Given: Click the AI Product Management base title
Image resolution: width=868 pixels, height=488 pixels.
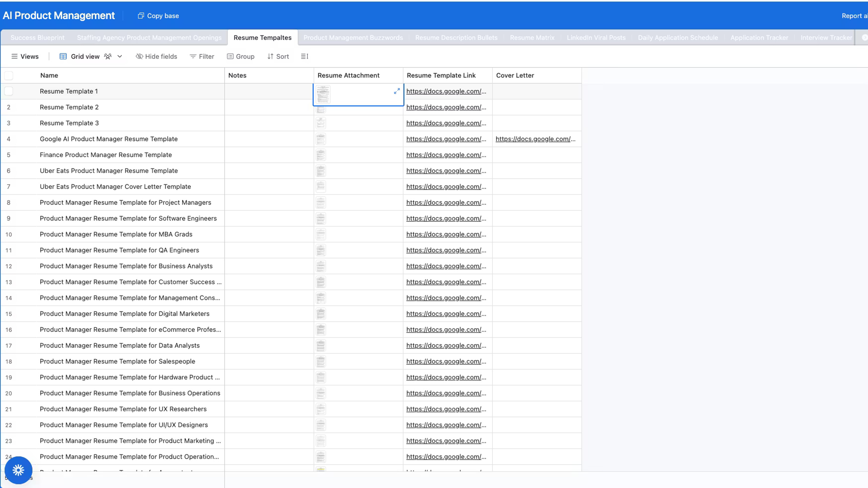Looking at the screenshot, I should [x=59, y=16].
